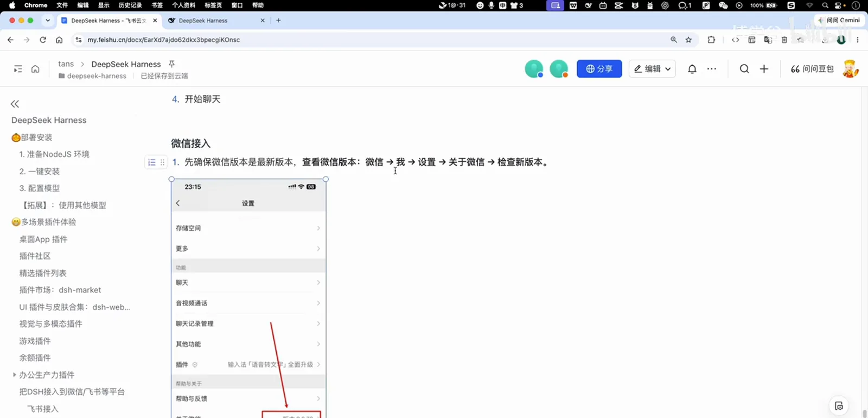Click the 微信接入 heading
This screenshot has height=418, width=868.
(x=191, y=143)
